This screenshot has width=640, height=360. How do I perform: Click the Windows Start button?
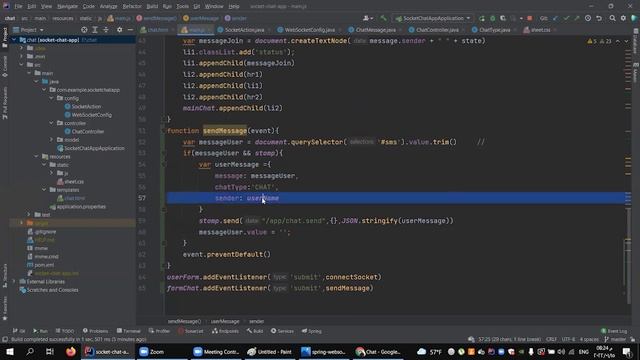click(9, 351)
